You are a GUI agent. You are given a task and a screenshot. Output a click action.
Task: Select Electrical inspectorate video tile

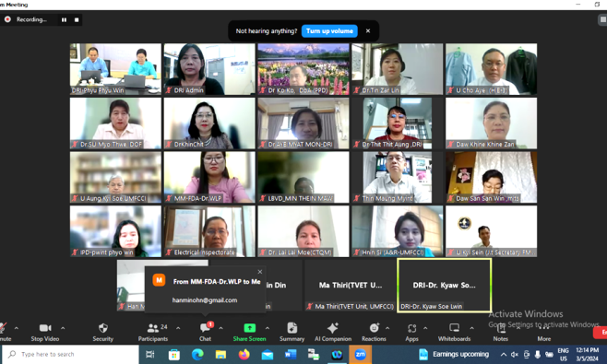(209, 231)
